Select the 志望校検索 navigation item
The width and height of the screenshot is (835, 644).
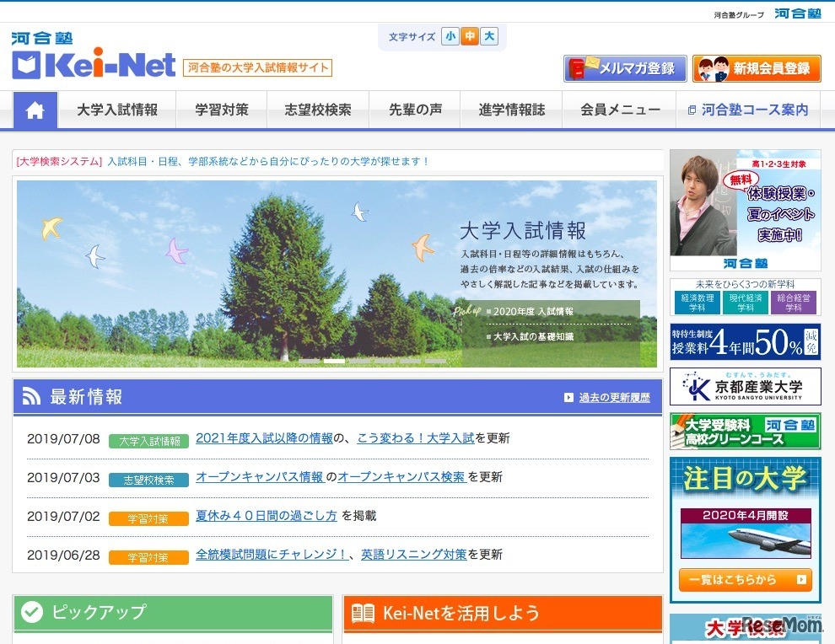click(318, 109)
